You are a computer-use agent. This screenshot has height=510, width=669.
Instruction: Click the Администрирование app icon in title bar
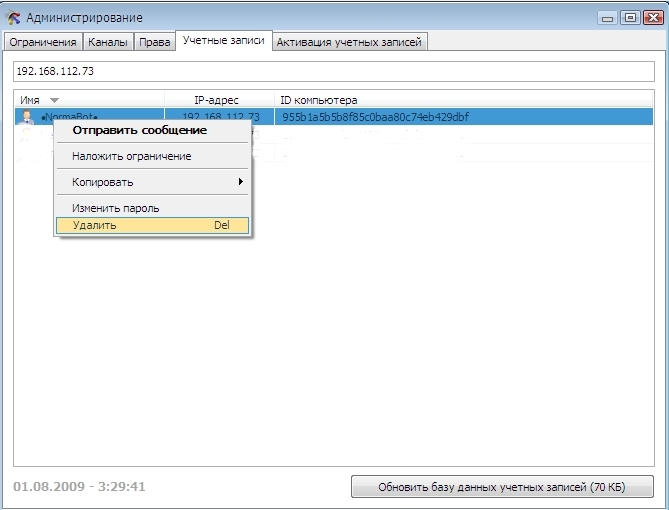pos(14,18)
